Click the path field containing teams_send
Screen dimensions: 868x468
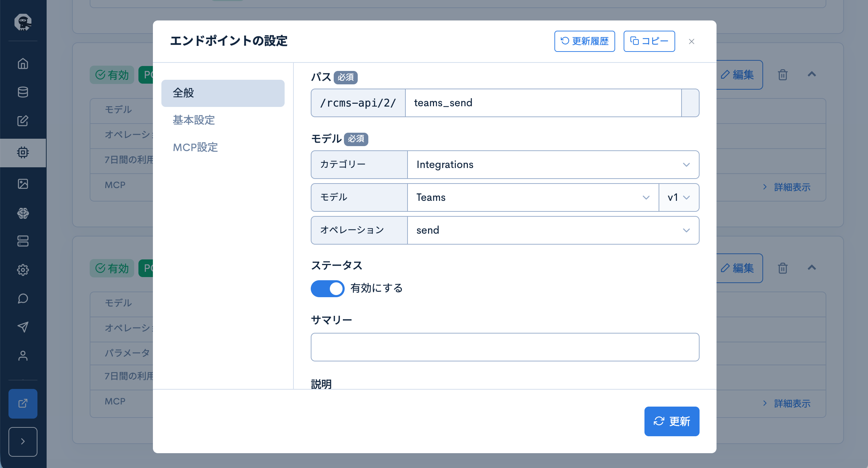pos(543,103)
